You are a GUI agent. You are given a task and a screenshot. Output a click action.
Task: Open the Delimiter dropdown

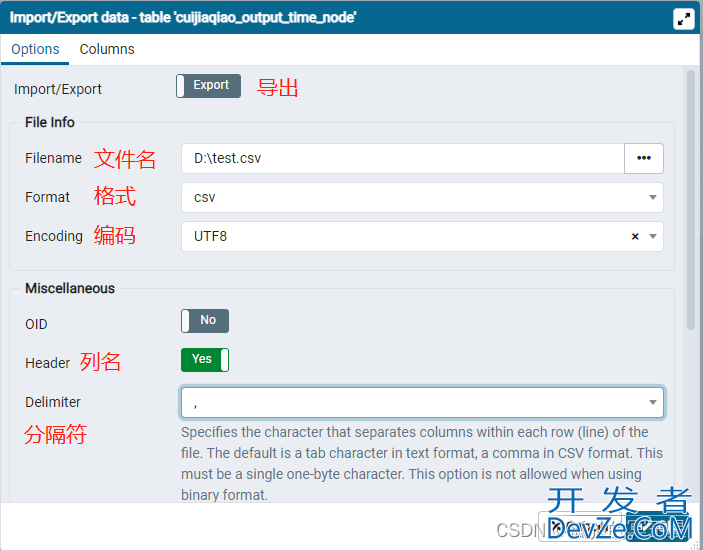422,402
